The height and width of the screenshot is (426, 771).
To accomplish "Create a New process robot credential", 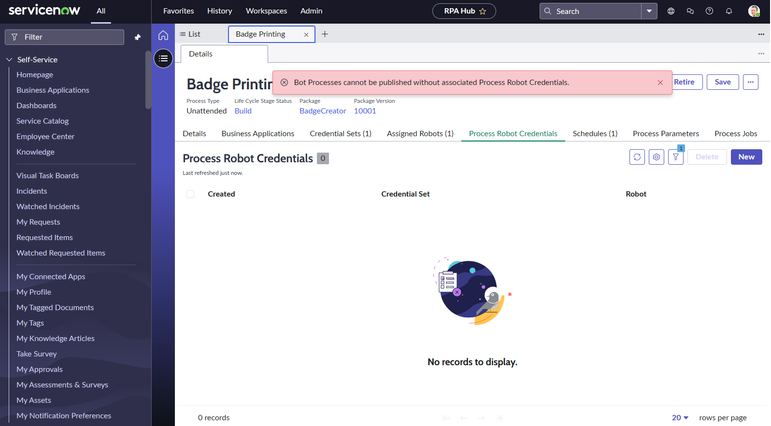I will (x=746, y=157).
